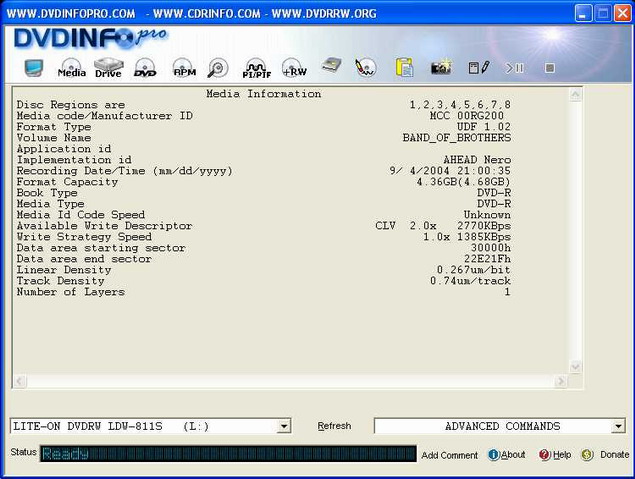Take a snapshot with camera icon
The width and height of the screenshot is (635, 479).
(x=441, y=67)
